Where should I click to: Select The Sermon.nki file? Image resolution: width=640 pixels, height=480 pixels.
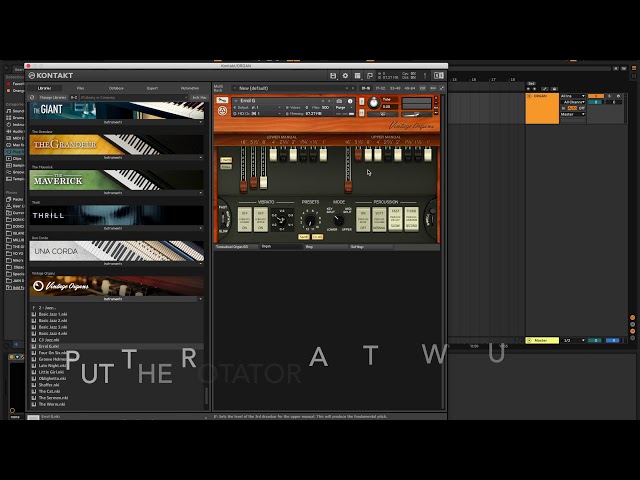coord(53,398)
